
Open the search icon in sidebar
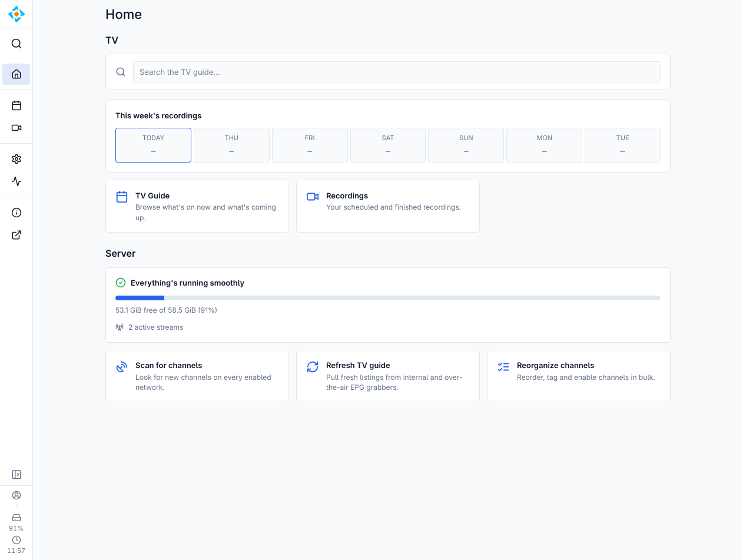[16, 44]
